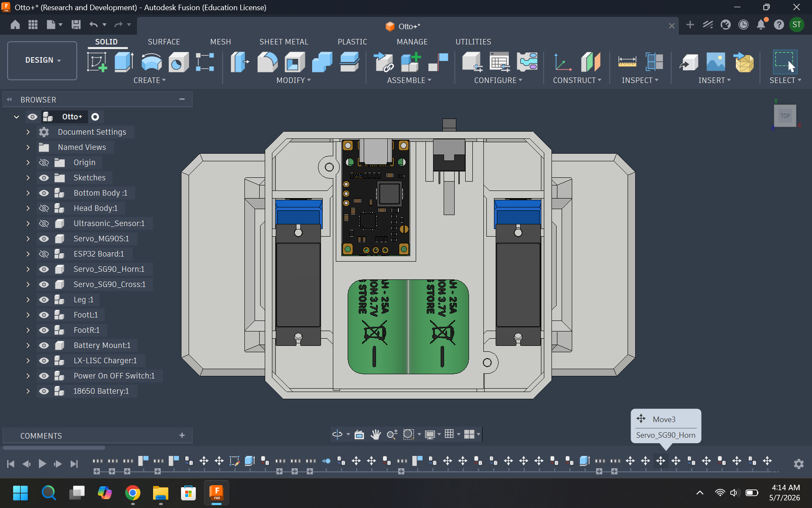Screen dimensions: 812x508
Task: Open a new design tab
Action: pos(690,25)
